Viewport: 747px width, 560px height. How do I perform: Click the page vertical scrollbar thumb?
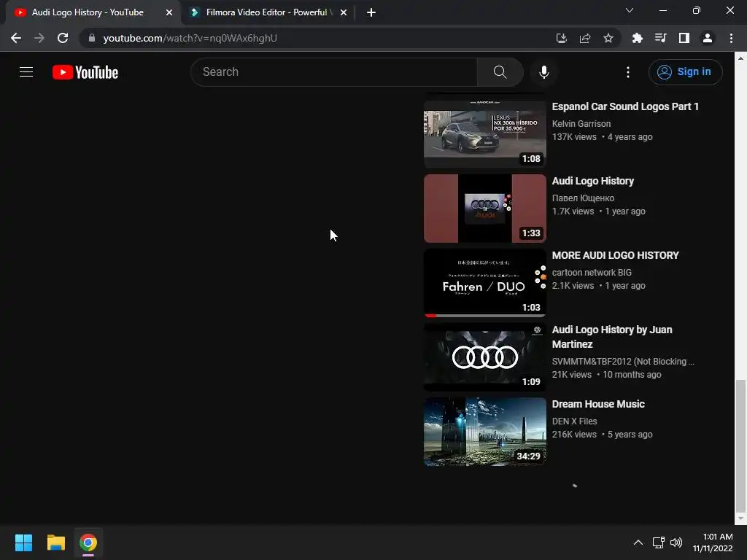click(740, 446)
